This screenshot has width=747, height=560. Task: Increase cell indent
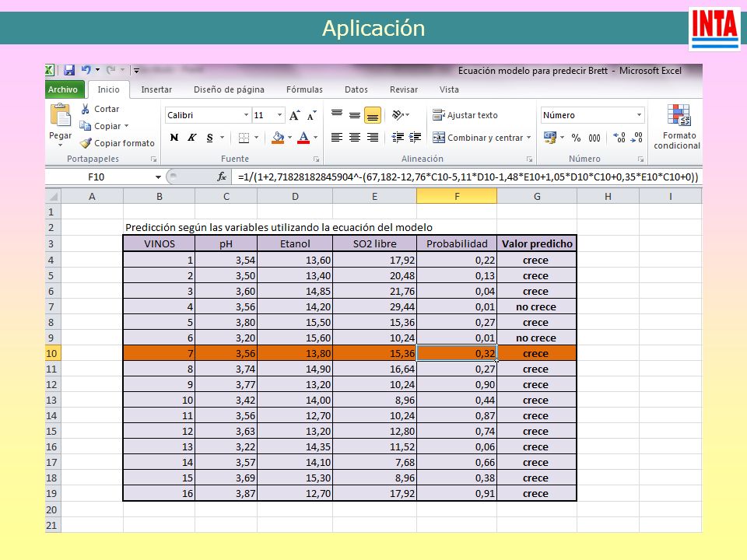(416, 138)
